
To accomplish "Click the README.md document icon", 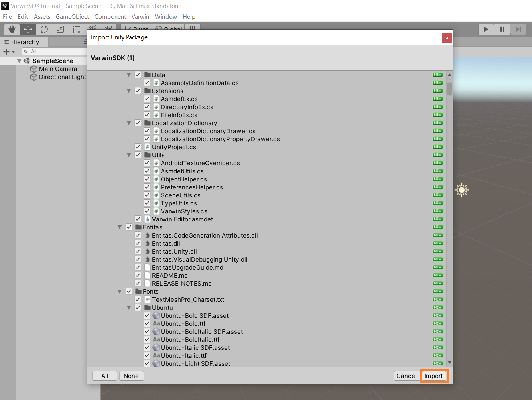I will point(148,275).
